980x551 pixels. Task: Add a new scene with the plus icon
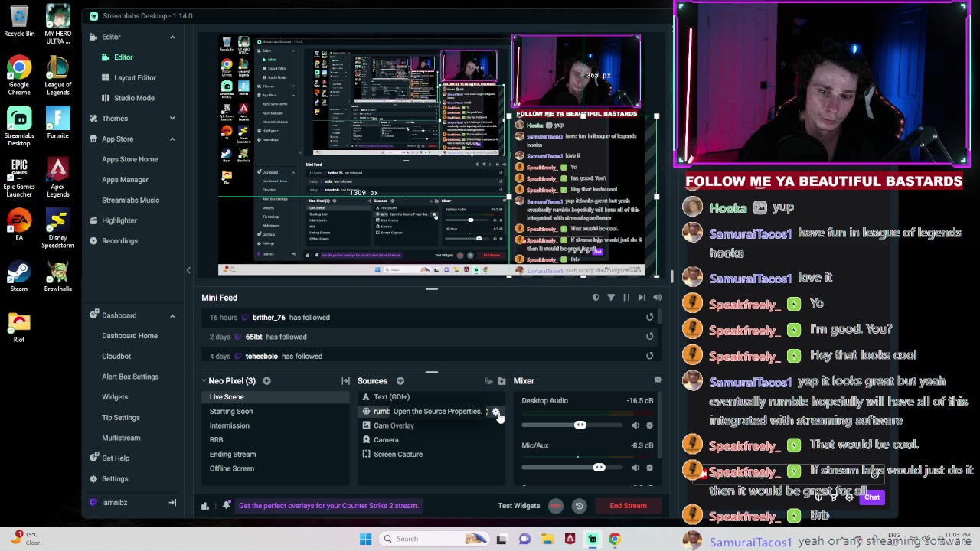(x=266, y=380)
